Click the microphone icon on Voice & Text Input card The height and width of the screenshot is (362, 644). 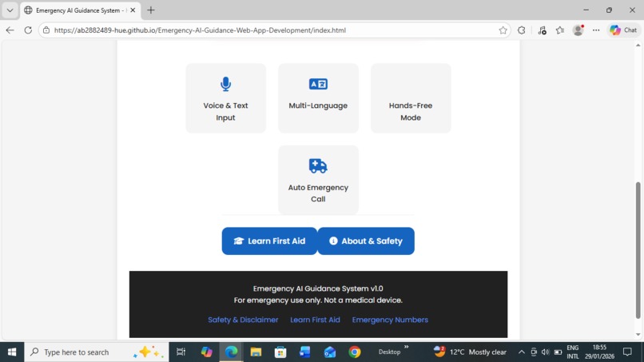point(225,84)
